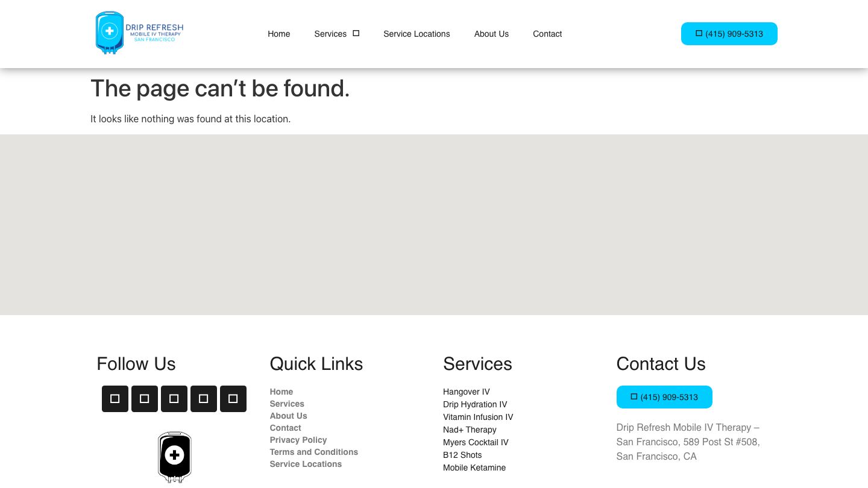The height and width of the screenshot is (488, 868).
Task: Visit the Hangover IV service link
Action: [466, 392]
